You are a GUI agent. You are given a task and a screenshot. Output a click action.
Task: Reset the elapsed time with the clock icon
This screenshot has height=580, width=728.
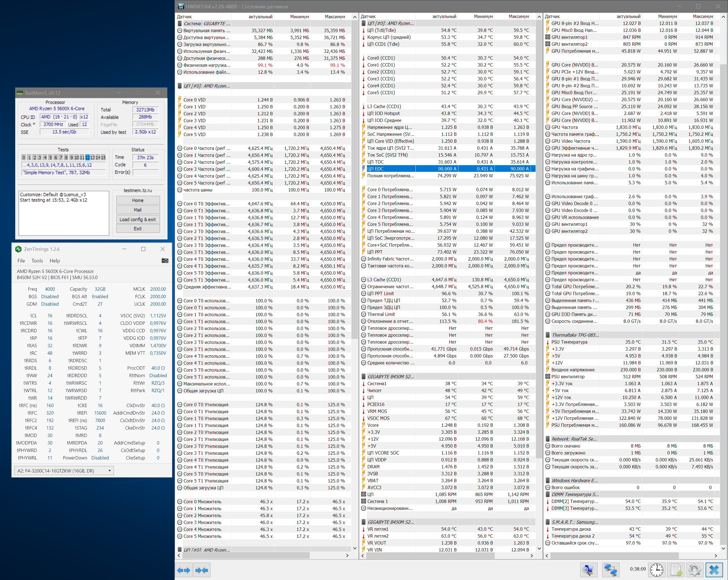point(656,570)
